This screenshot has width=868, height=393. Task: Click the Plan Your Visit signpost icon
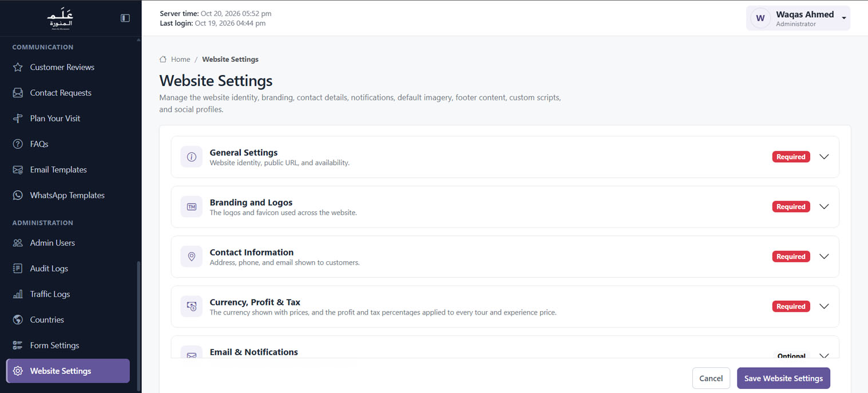pos(18,119)
